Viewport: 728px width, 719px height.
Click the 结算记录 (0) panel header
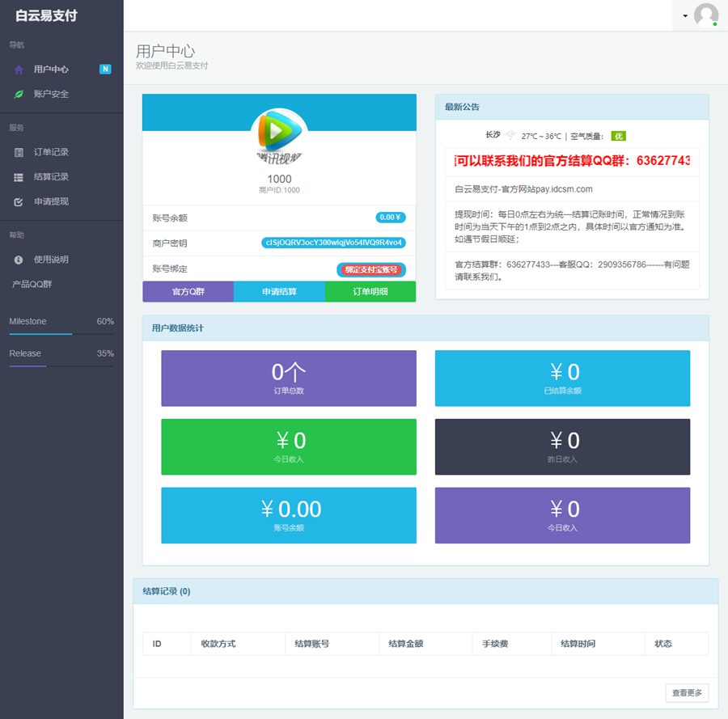pos(425,591)
